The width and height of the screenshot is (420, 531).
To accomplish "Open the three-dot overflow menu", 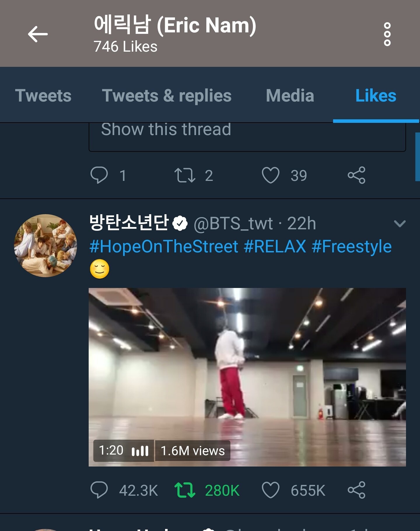I will [387, 34].
